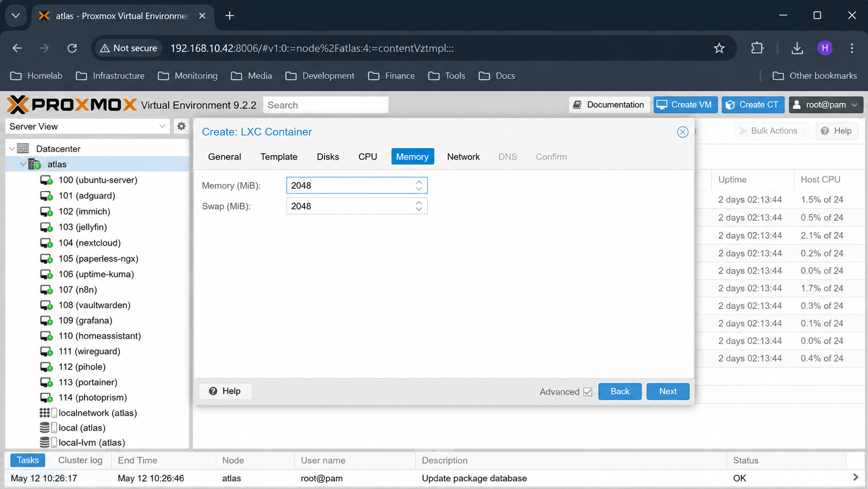This screenshot has height=489, width=868.
Task: Click the Datacenter icon in tree
Action: pos(23,149)
